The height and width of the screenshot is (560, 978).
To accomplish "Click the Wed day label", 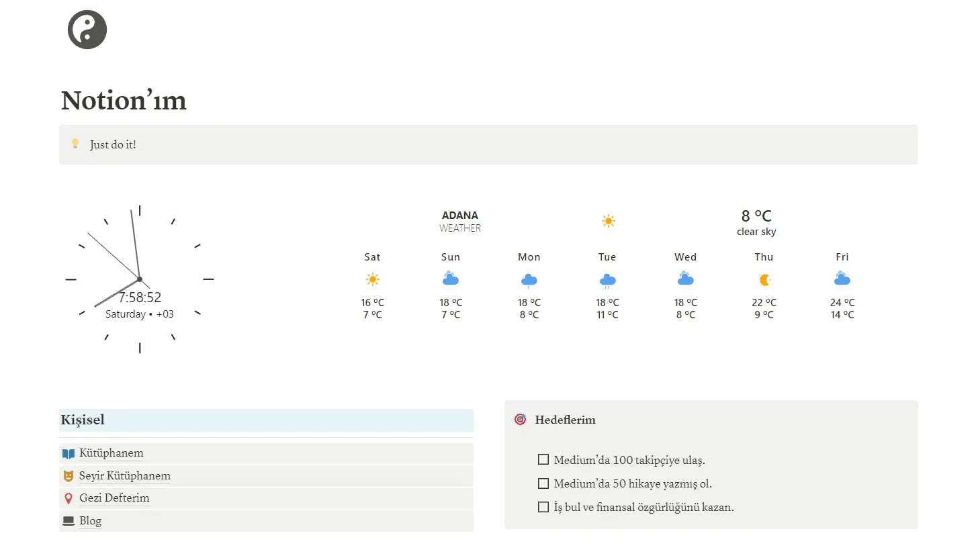I will point(686,257).
